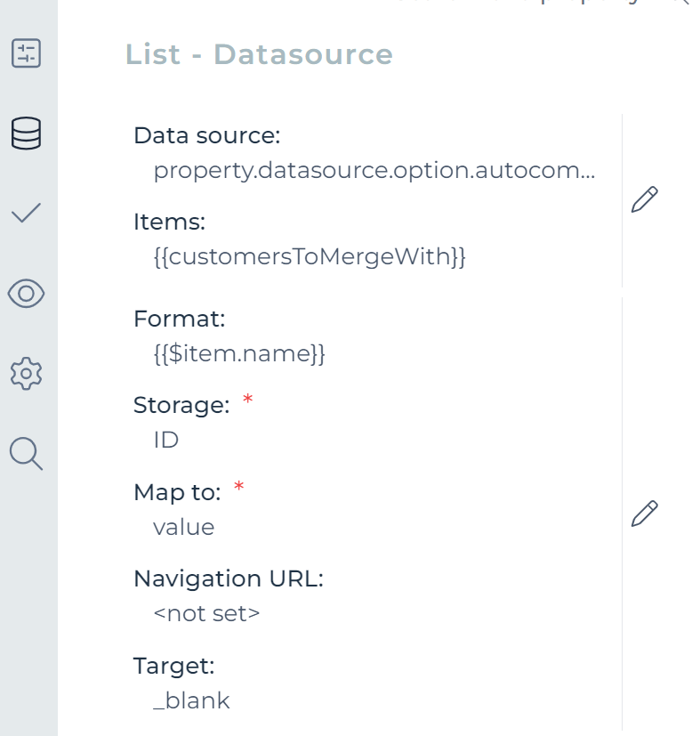Screen dimensions: 700x736
Task: Open the Properties panel in the sidebar
Action: (x=27, y=54)
